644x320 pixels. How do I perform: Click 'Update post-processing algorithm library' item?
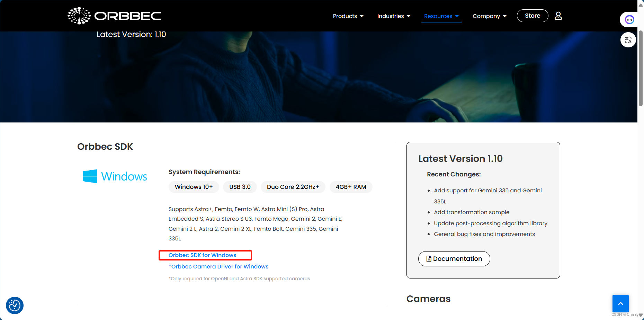(491, 223)
